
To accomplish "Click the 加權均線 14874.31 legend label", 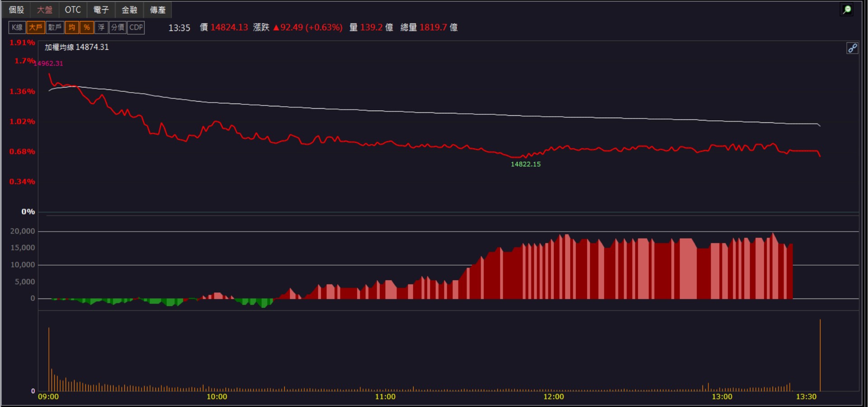I will pos(77,47).
